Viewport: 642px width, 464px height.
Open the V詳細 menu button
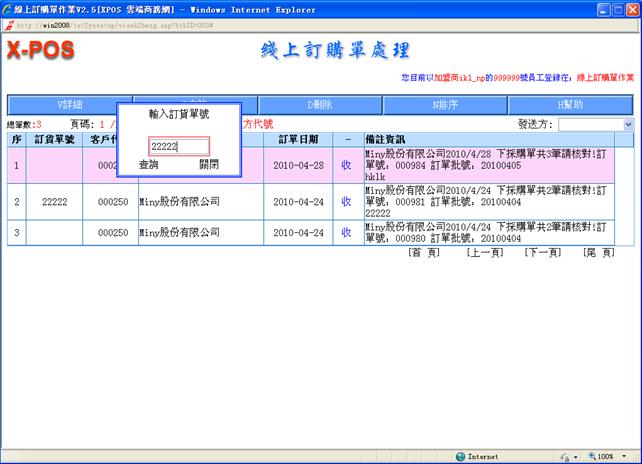63,105
